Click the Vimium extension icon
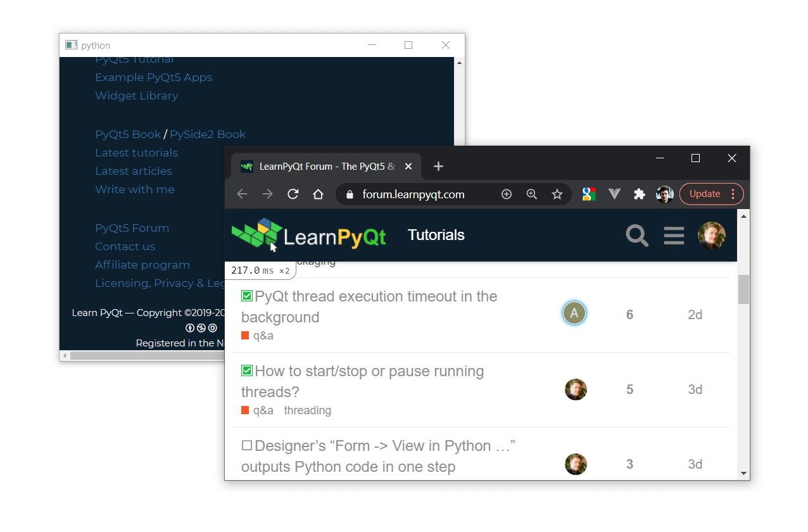Image resolution: width=808 pixels, height=532 pixels. (x=614, y=194)
